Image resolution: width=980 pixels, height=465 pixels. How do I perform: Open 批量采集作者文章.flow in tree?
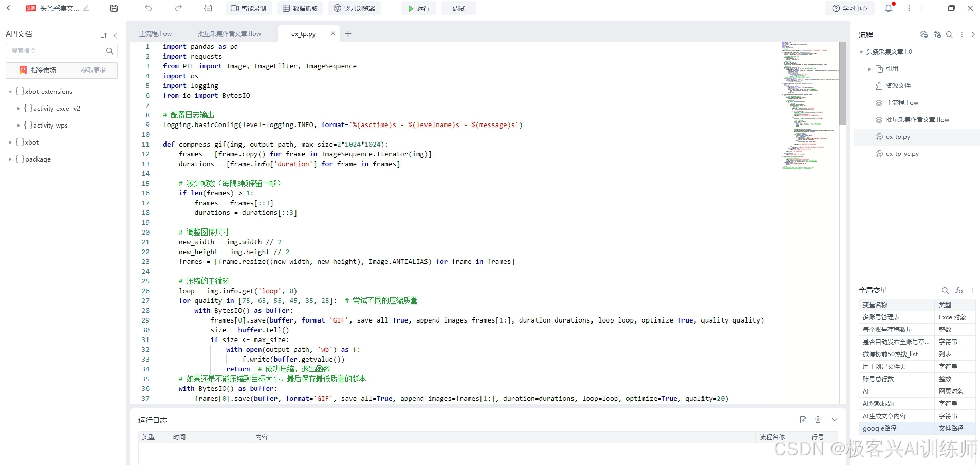917,120
